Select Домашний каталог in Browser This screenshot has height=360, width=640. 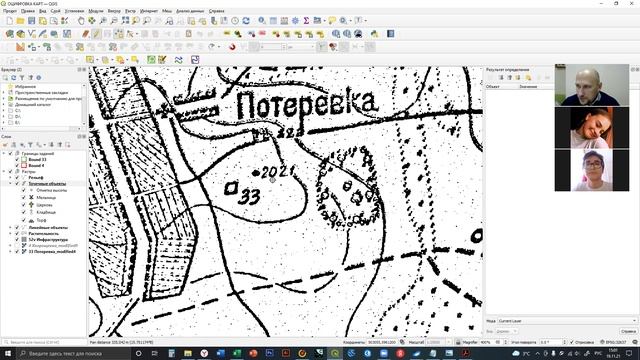pos(33,104)
